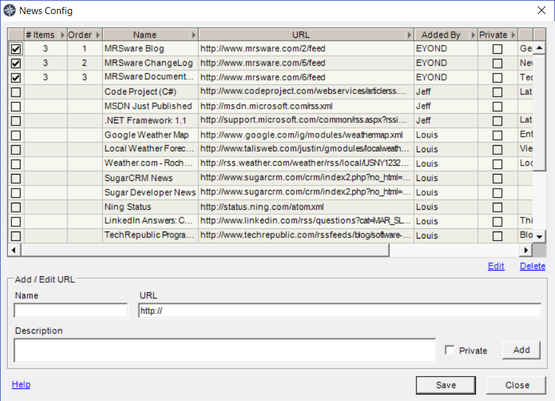Select the Ning Status row name
Image resolution: width=555 pixels, height=401 pixels.
(128, 207)
